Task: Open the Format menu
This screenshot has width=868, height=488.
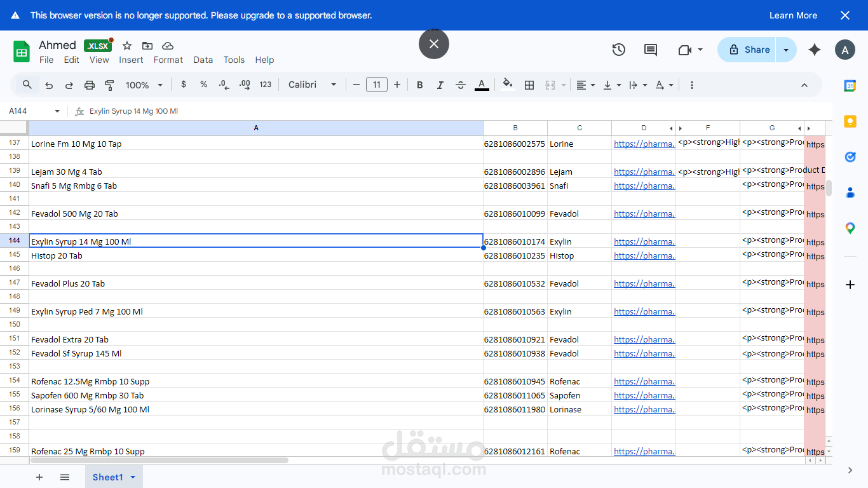Action: pyautogui.click(x=168, y=60)
